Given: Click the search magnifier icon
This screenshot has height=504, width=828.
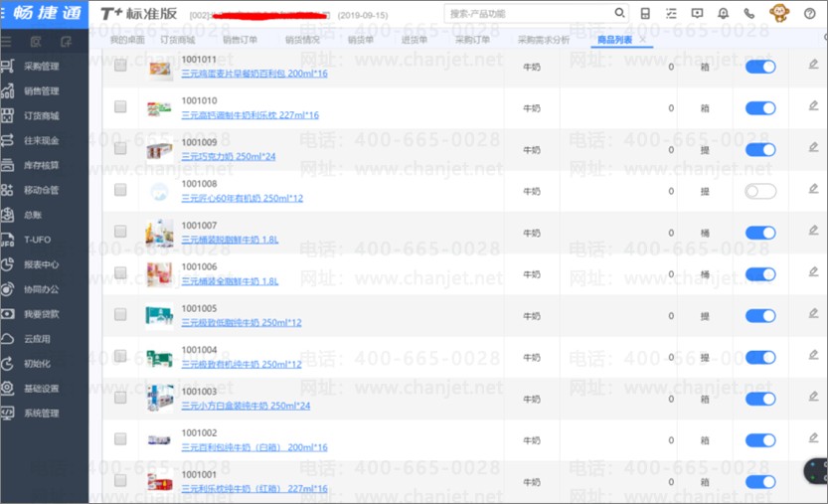Looking at the screenshot, I should click(620, 13).
